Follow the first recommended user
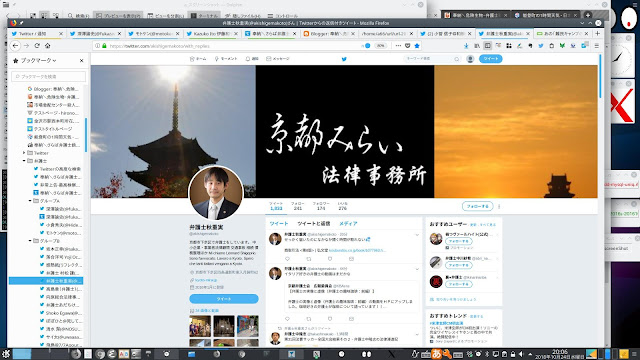Image resolution: width=640 pixels, height=360 pixels. (459, 241)
